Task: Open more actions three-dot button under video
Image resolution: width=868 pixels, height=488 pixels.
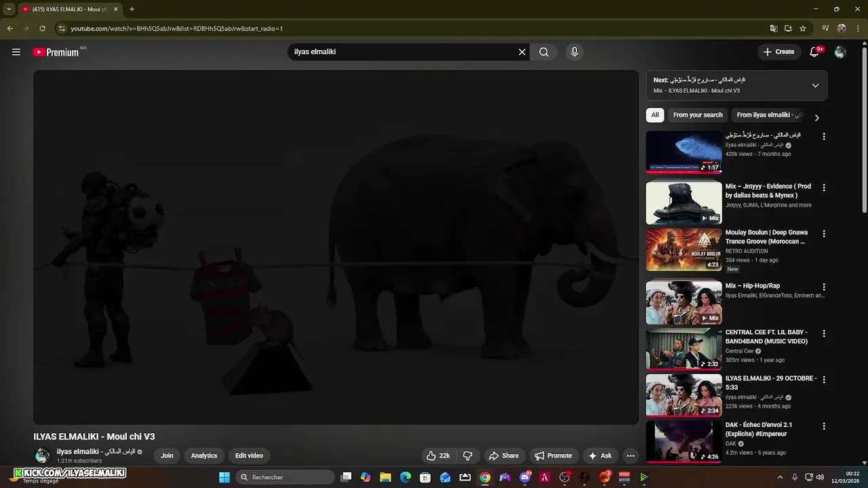Action: point(630,455)
